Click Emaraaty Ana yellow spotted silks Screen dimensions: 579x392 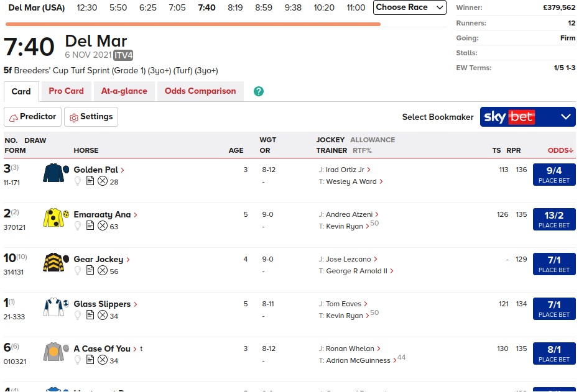[56, 217]
